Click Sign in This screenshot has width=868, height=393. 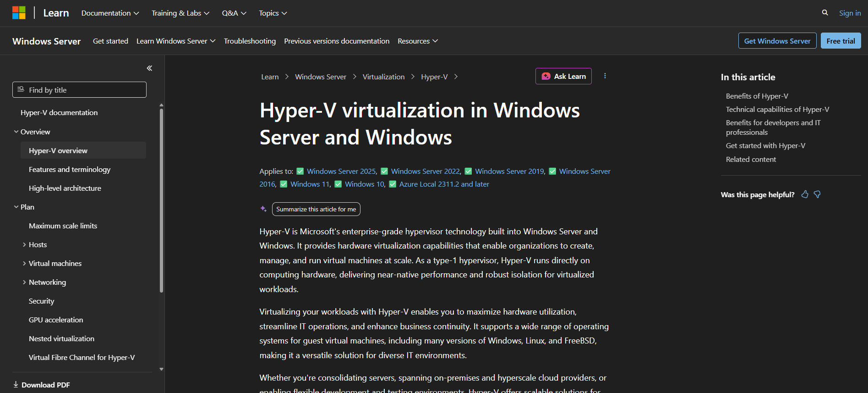click(850, 13)
